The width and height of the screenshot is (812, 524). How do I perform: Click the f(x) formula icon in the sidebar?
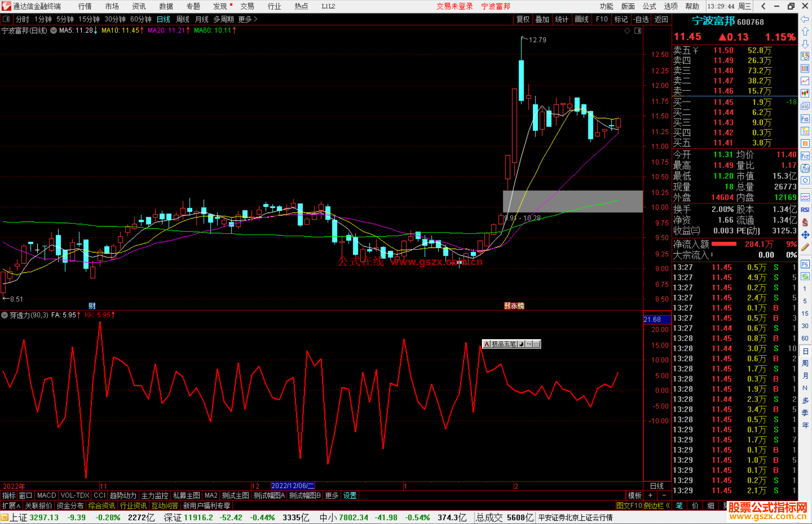pyautogui.click(x=805, y=168)
